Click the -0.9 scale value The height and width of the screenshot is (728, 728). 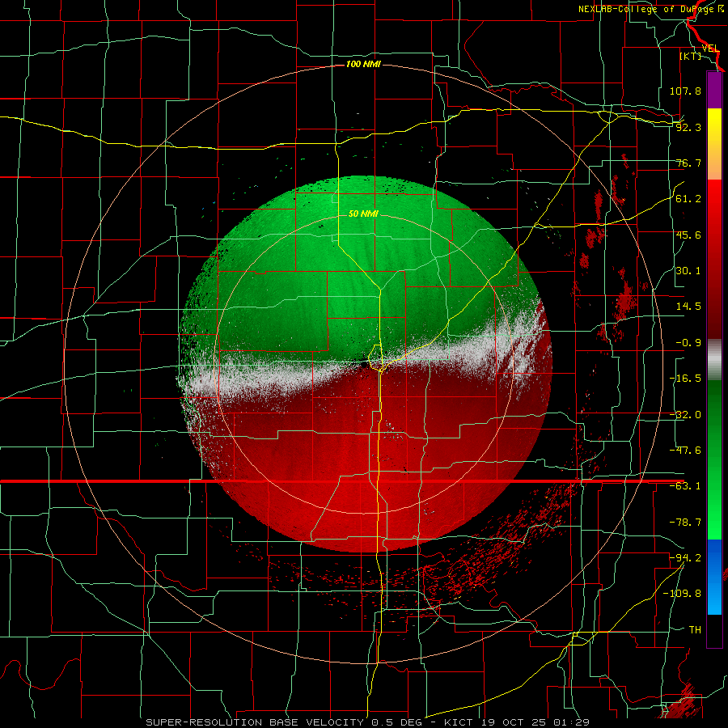(x=688, y=343)
